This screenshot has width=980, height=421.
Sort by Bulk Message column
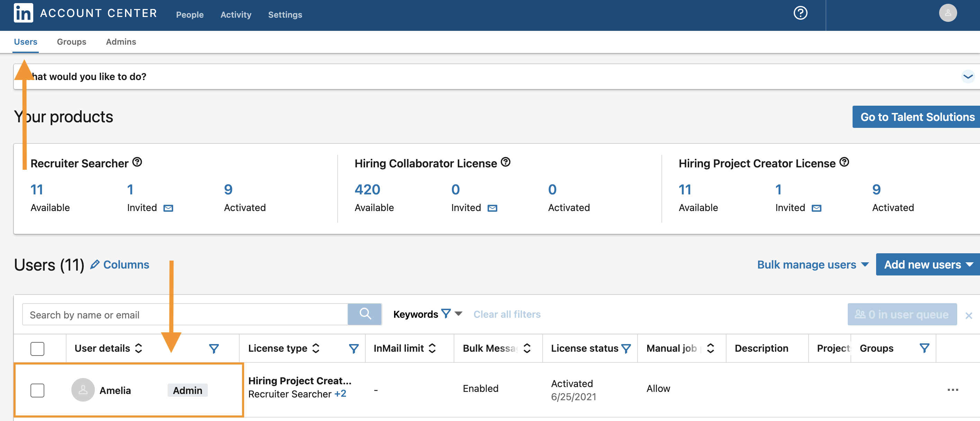(527, 348)
